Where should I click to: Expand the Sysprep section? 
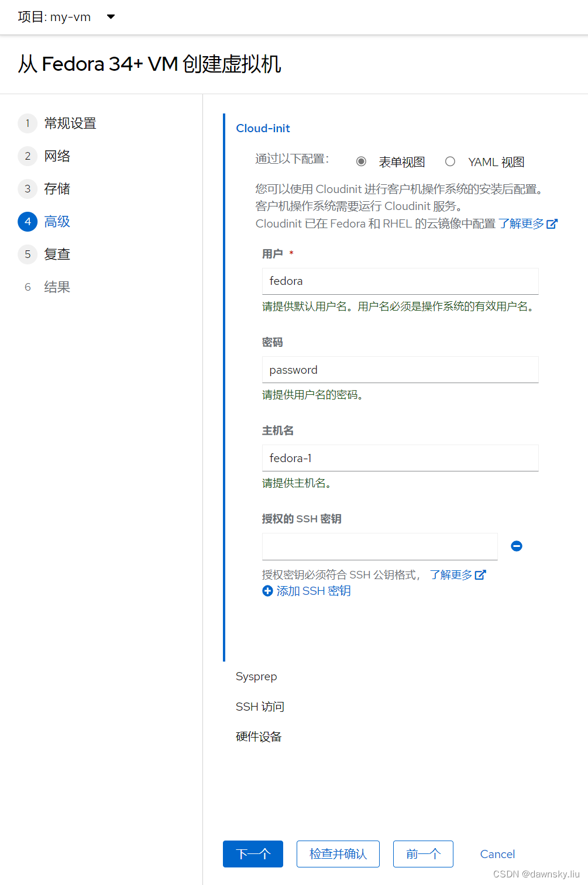(x=256, y=676)
